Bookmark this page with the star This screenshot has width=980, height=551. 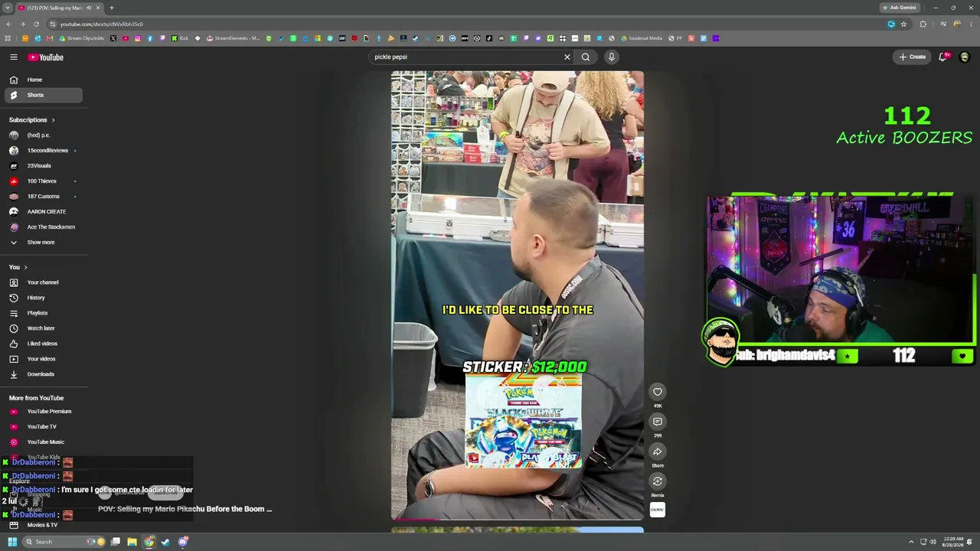click(903, 24)
